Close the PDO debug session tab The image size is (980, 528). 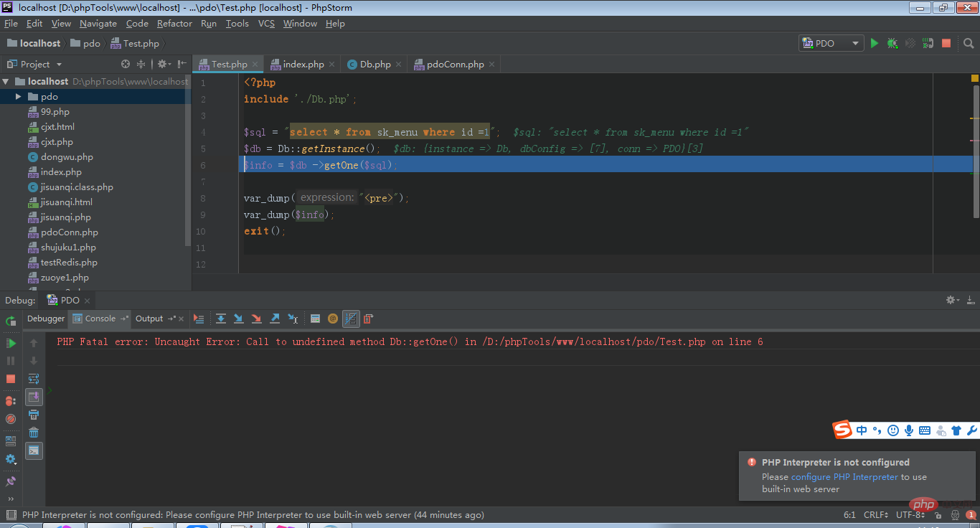pyautogui.click(x=87, y=301)
